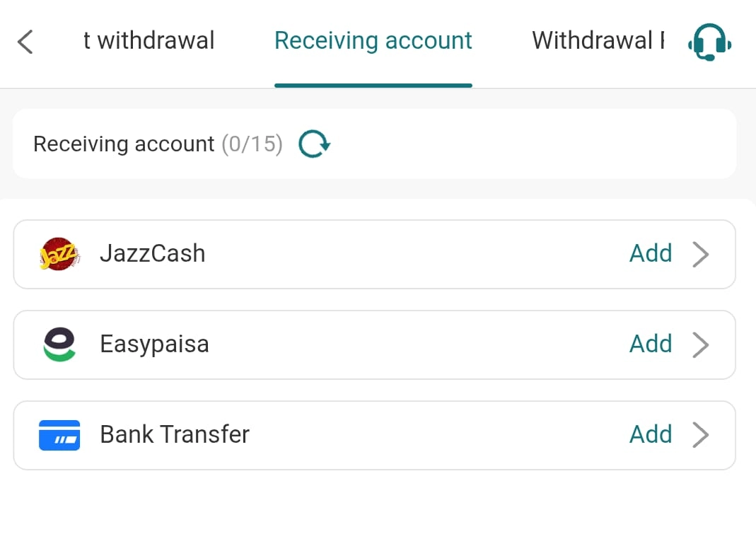Expand Bank Transfer row using its chevron
Viewport: 756px width, 551px height.
700,435
